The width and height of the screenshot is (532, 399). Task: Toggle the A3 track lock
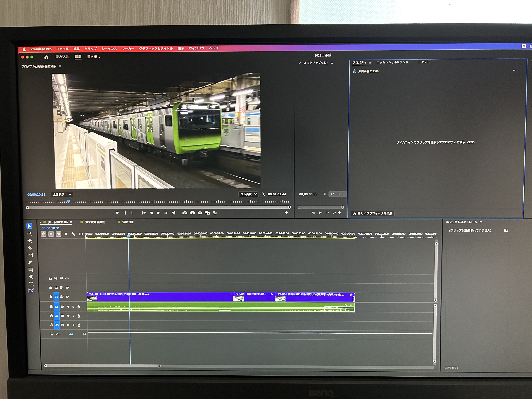click(51, 325)
